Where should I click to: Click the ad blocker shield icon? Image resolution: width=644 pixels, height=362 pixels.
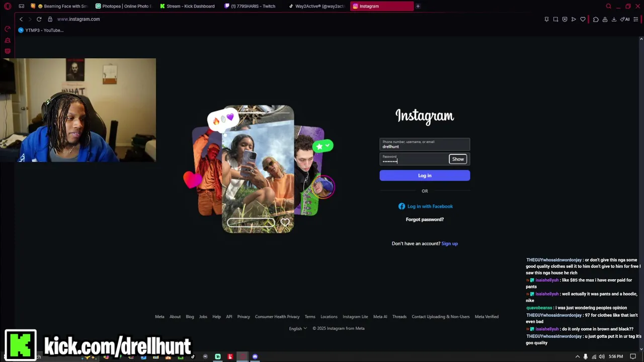[565, 19]
